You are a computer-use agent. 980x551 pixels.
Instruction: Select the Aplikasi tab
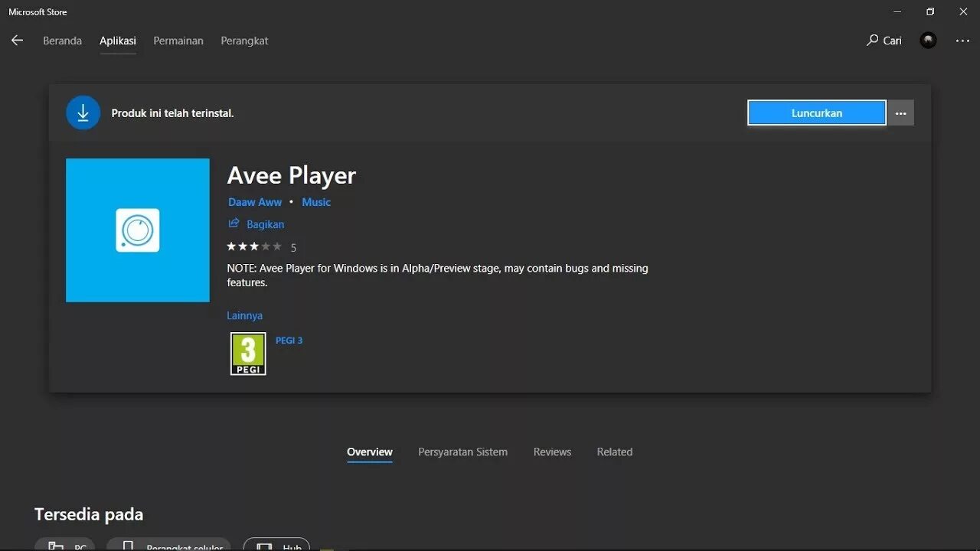pos(118,41)
